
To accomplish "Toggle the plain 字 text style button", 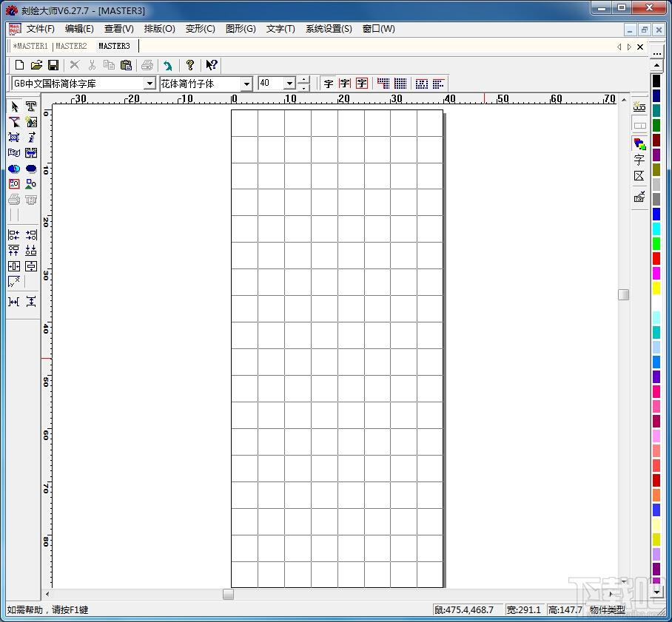I will tap(329, 84).
